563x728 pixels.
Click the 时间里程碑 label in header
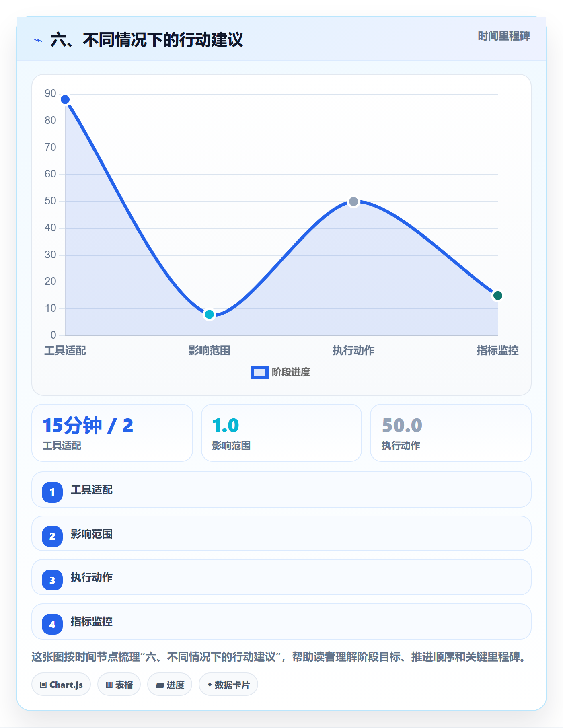(503, 36)
